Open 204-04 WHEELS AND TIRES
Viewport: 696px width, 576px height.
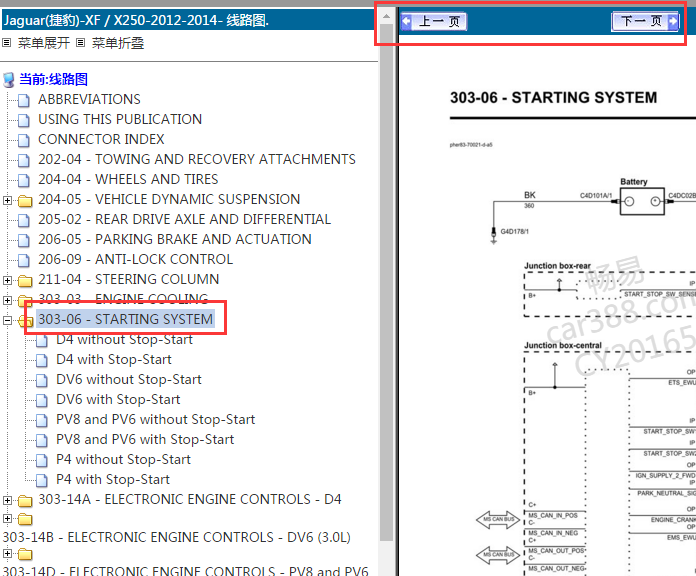click(128, 179)
